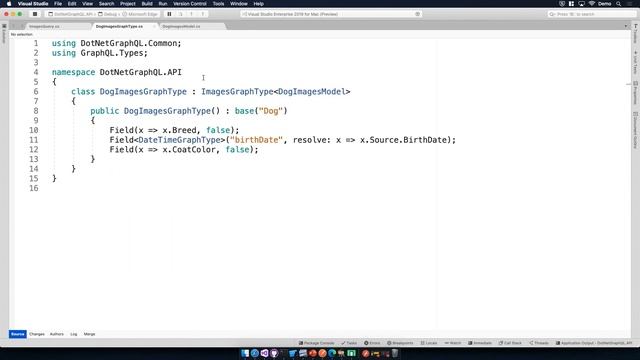The height and width of the screenshot is (360, 640).
Task: Open the Window menu
Action: [x=239, y=4]
